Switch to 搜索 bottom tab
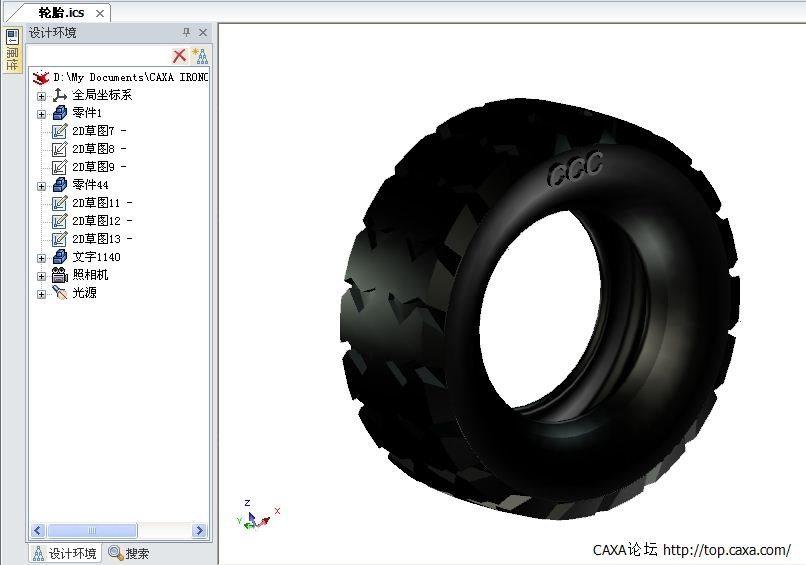806x565 pixels. (x=129, y=553)
